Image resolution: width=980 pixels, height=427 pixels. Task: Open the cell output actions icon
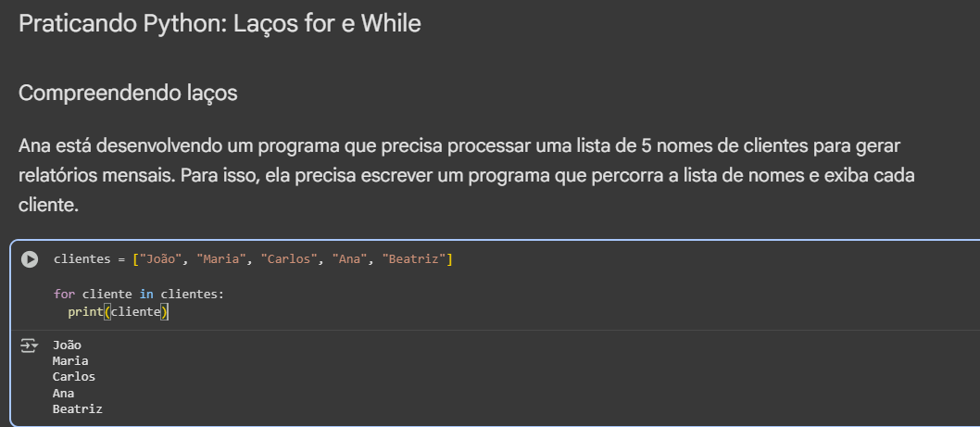[x=31, y=345]
